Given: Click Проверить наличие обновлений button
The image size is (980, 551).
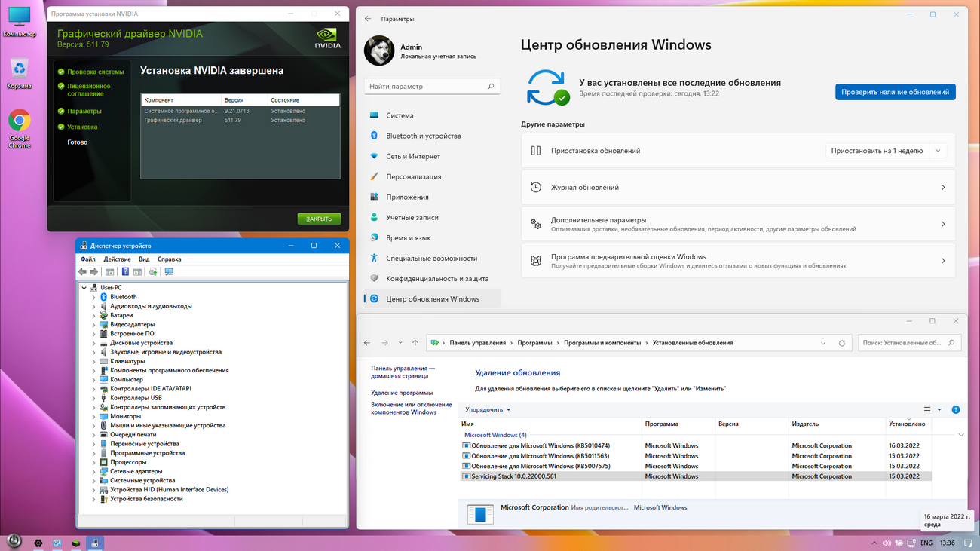Looking at the screenshot, I should (896, 92).
